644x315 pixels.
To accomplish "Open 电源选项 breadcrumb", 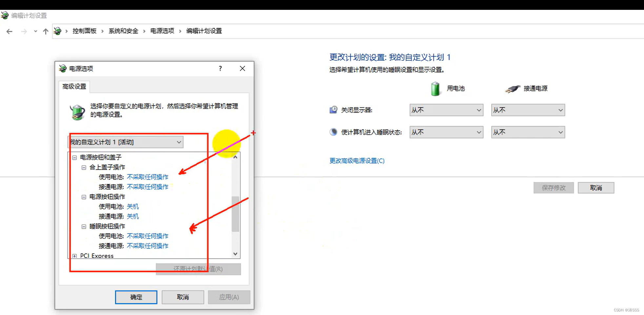I will pos(162,31).
